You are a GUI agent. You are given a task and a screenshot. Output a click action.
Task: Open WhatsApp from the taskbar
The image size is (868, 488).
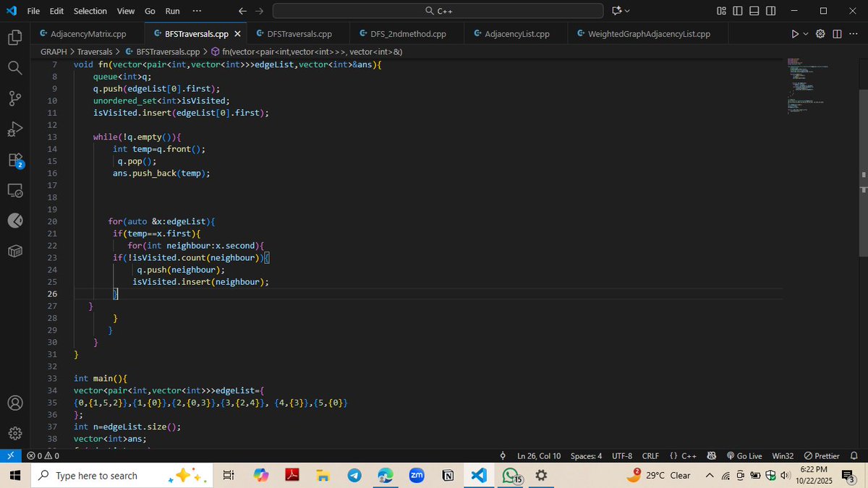click(510, 475)
